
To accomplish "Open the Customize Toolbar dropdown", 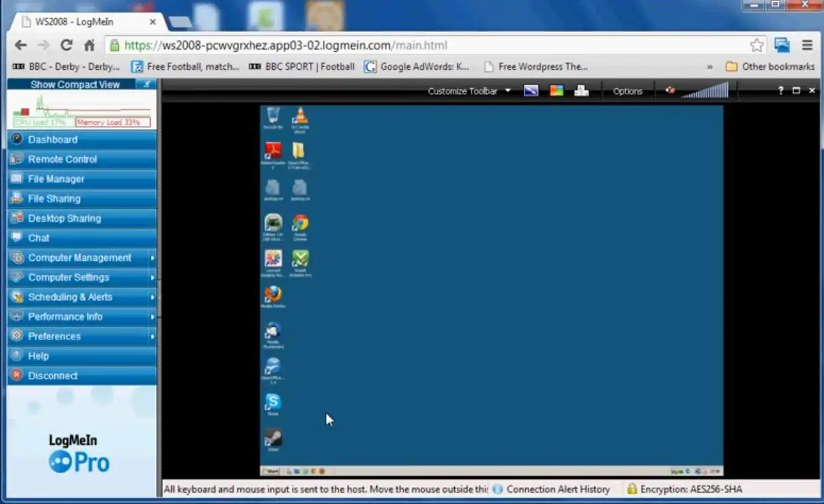I will 469,91.
